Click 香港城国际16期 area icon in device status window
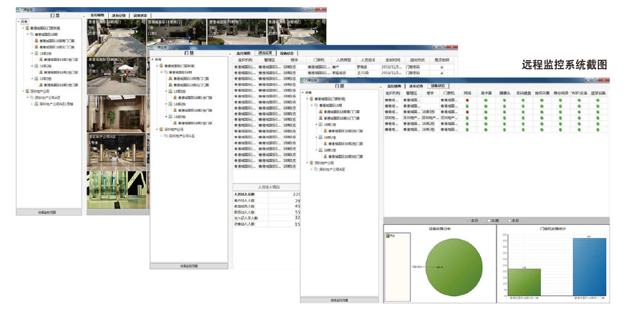The width and height of the screenshot is (644, 316). 317,105
